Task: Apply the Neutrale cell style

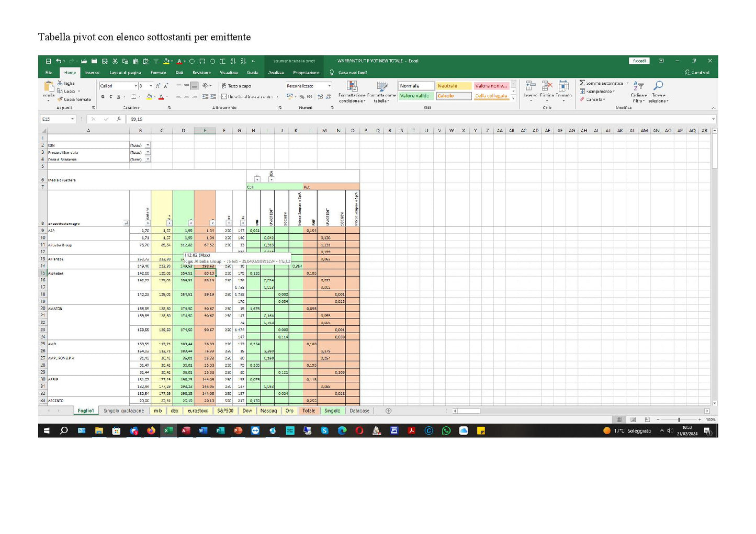Action: (454, 86)
